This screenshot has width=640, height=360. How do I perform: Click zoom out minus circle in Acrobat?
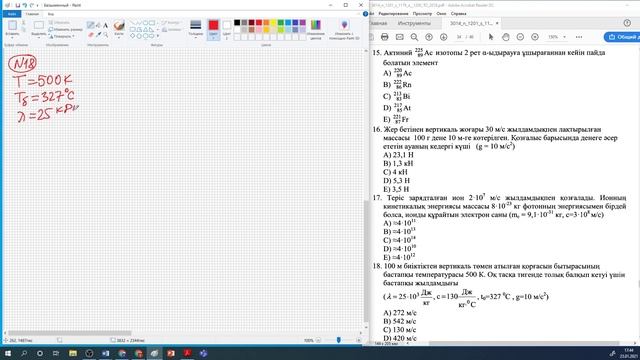pos(520,37)
